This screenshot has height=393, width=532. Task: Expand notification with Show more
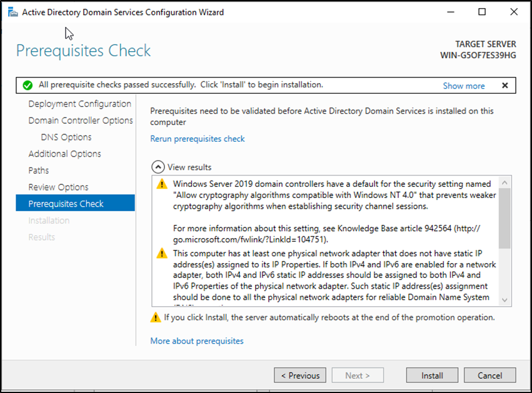[x=463, y=86]
